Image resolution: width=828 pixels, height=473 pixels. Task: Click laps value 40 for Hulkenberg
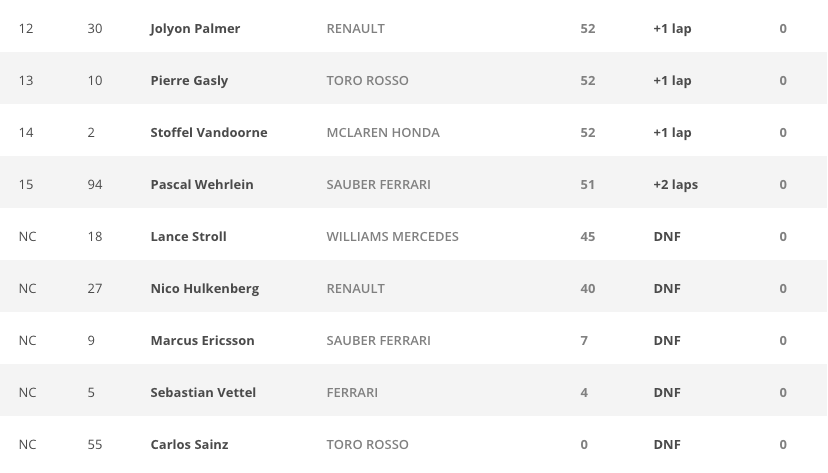pos(587,289)
